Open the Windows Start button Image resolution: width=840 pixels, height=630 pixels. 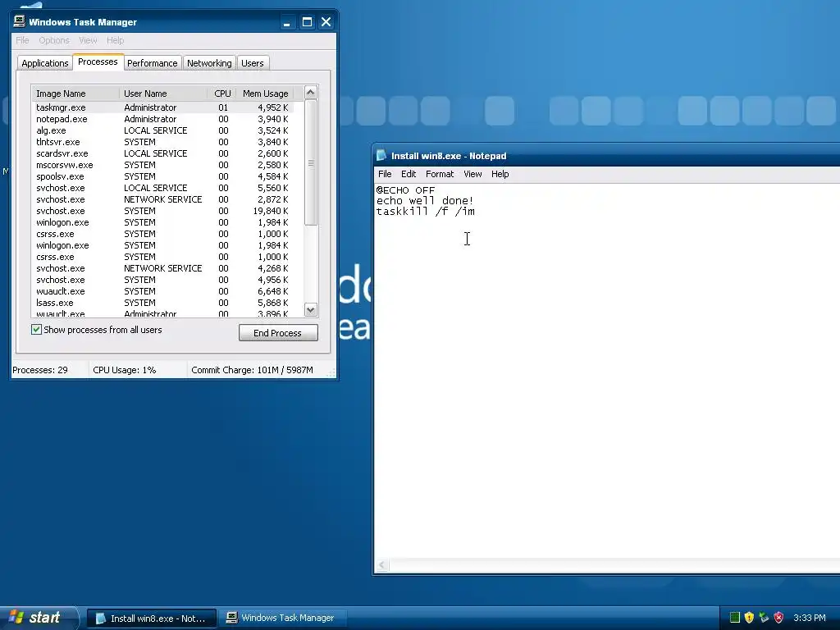[x=39, y=618]
